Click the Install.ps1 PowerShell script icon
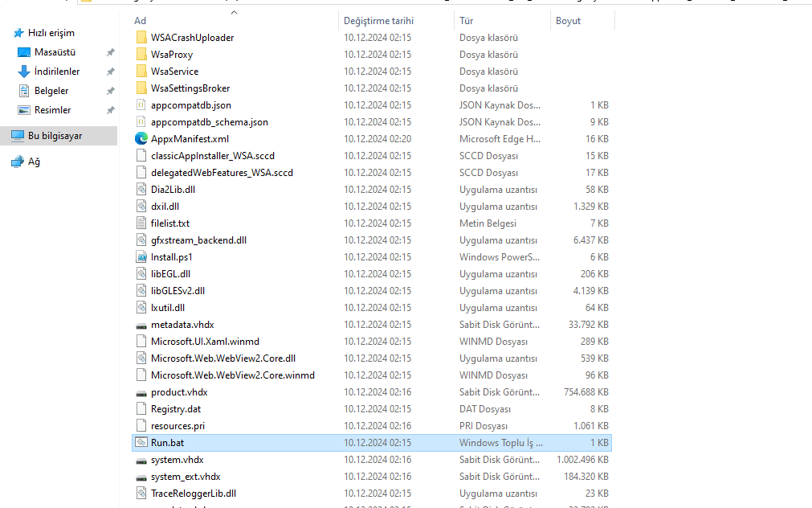 coord(141,257)
